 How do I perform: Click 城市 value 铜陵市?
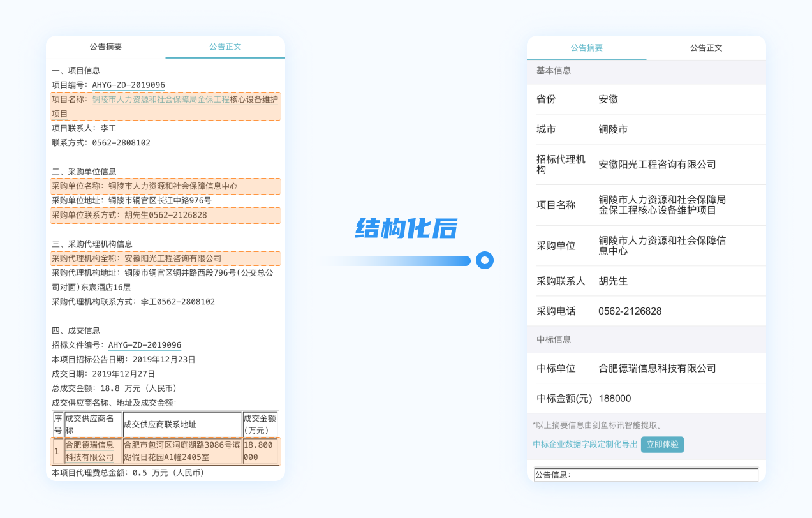613,129
